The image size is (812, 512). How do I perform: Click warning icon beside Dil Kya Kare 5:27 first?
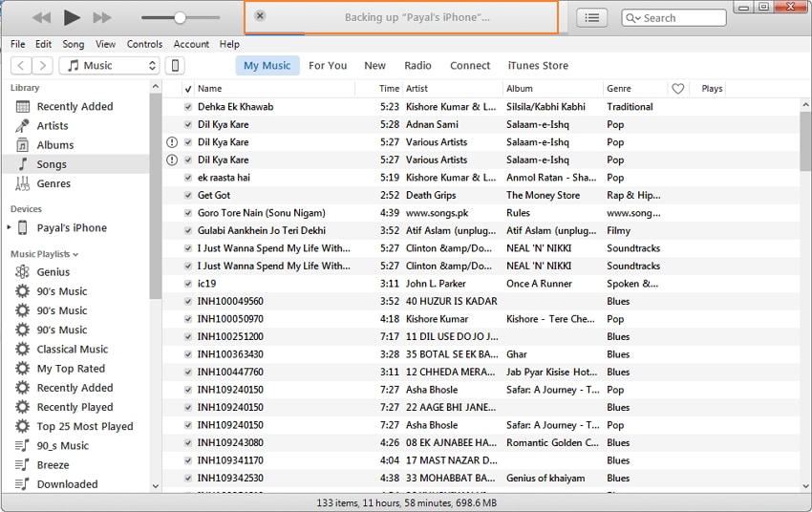click(172, 141)
